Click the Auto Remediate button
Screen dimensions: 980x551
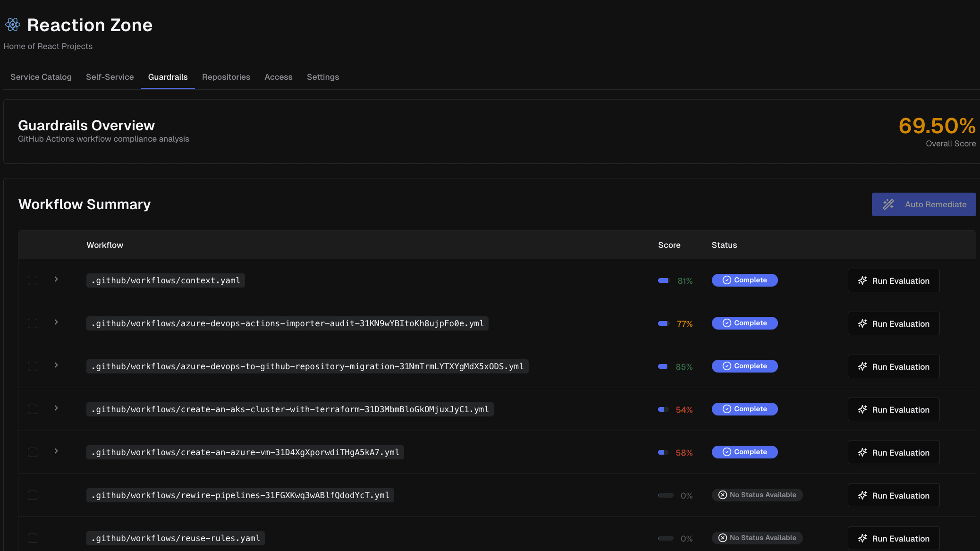(x=924, y=204)
